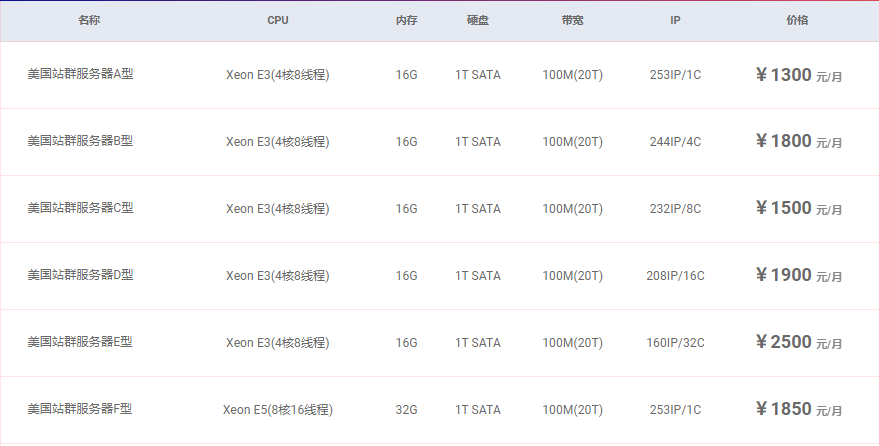Select the ¥1800 元/月 price
The image size is (879, 446).
click(x=798, y=141)
